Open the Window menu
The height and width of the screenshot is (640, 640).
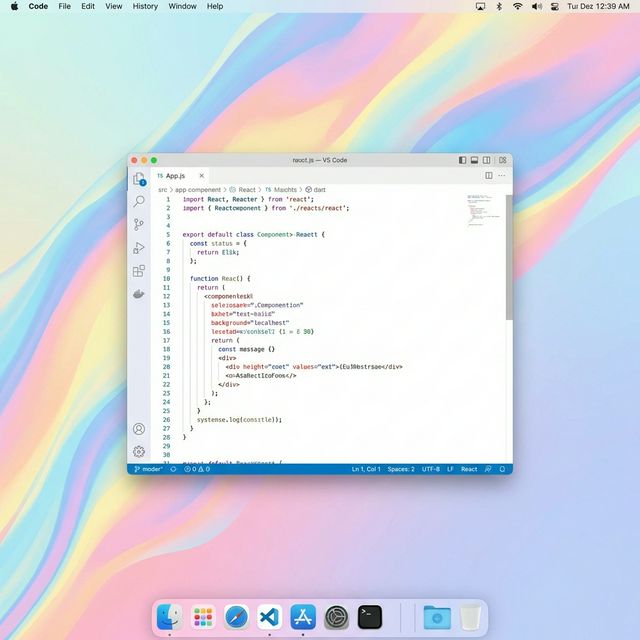tap(182, 6)
